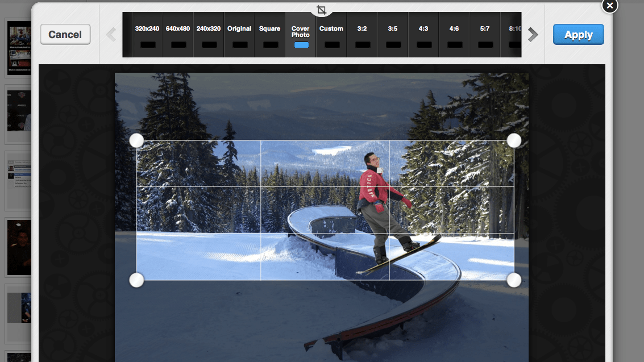
Task: Select the 640x480 crop preset
Action: click(178, 35)
